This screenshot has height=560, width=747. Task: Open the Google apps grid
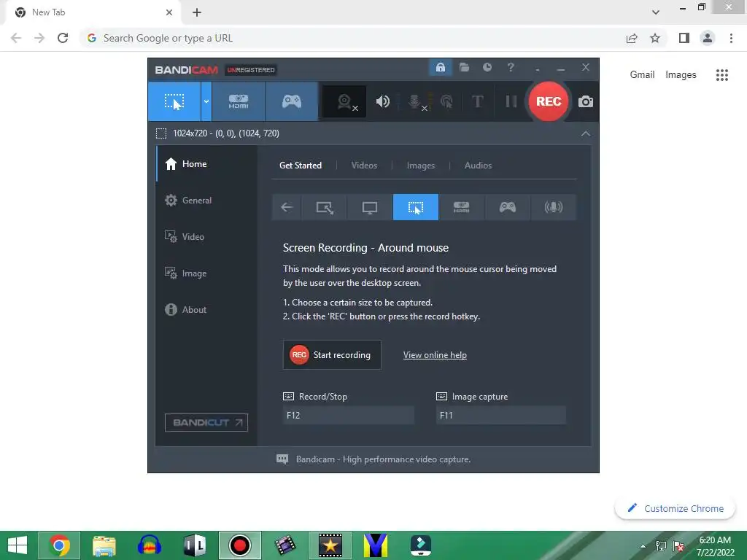coord(721,75)
